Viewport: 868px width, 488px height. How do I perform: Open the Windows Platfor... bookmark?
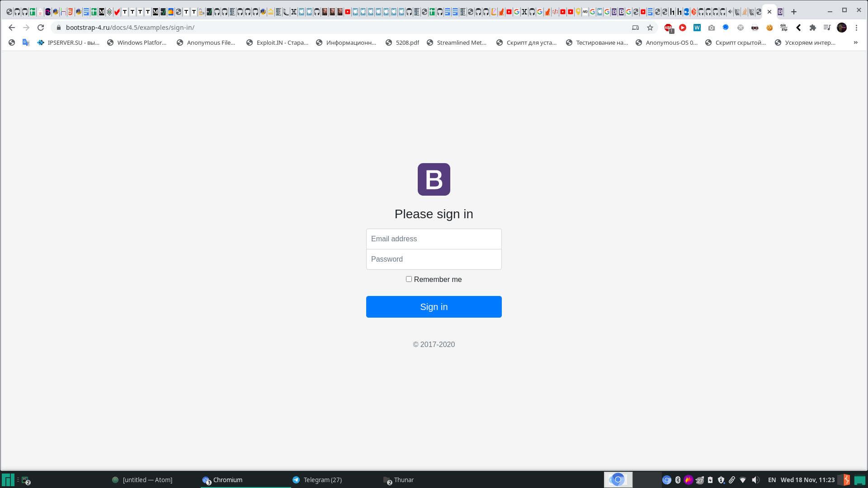point(137,42)
